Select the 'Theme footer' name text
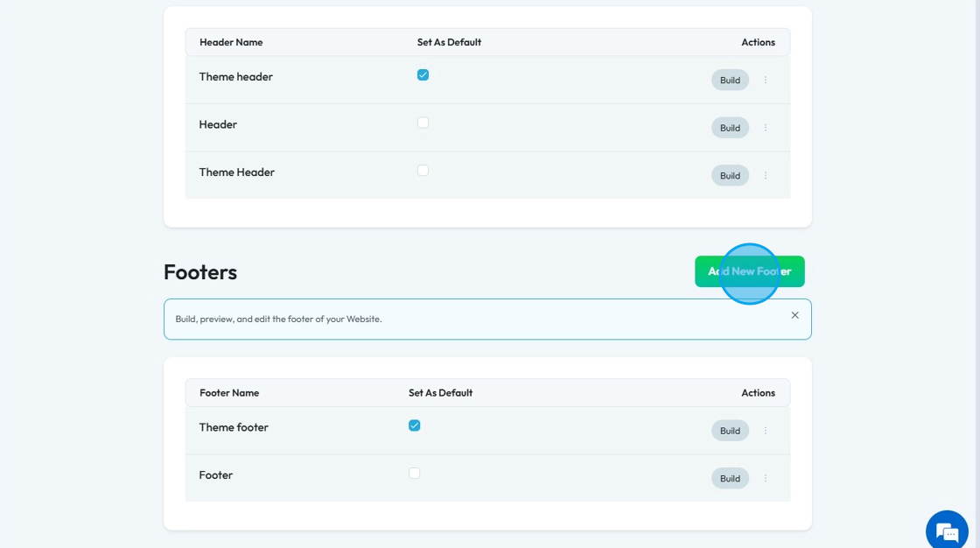 click(x=233, y=427)
